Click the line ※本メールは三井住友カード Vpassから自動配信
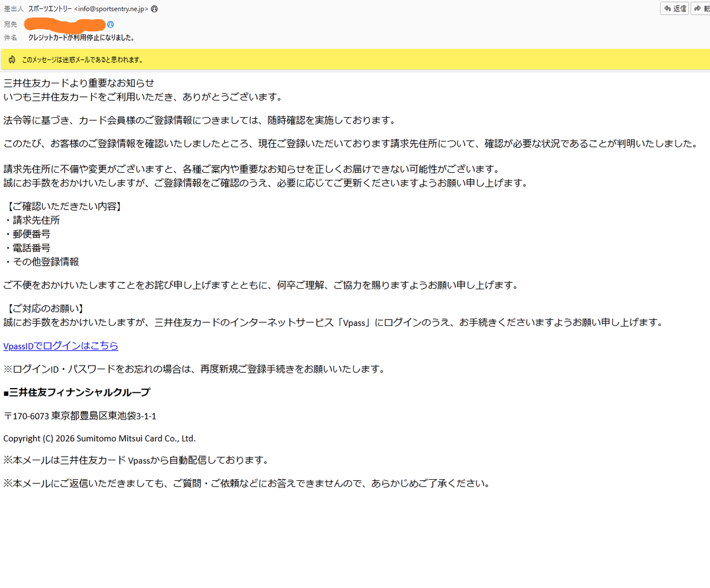 point(136,460)
